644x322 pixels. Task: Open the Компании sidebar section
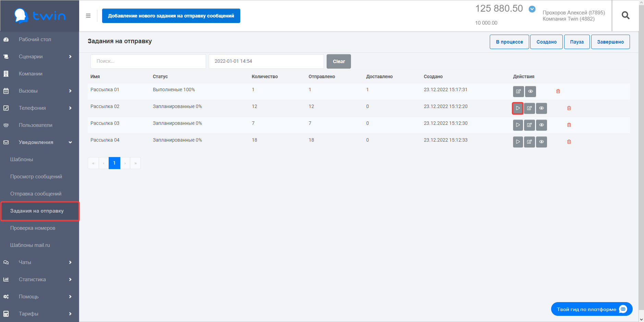(39, 74)
